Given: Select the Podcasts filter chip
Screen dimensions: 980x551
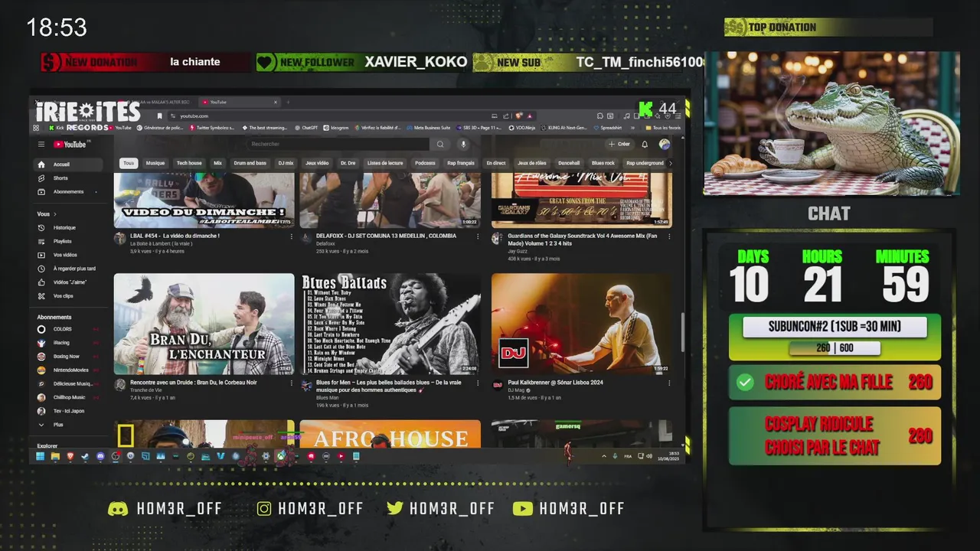Looking at the screenshot, I should point(425,163).
